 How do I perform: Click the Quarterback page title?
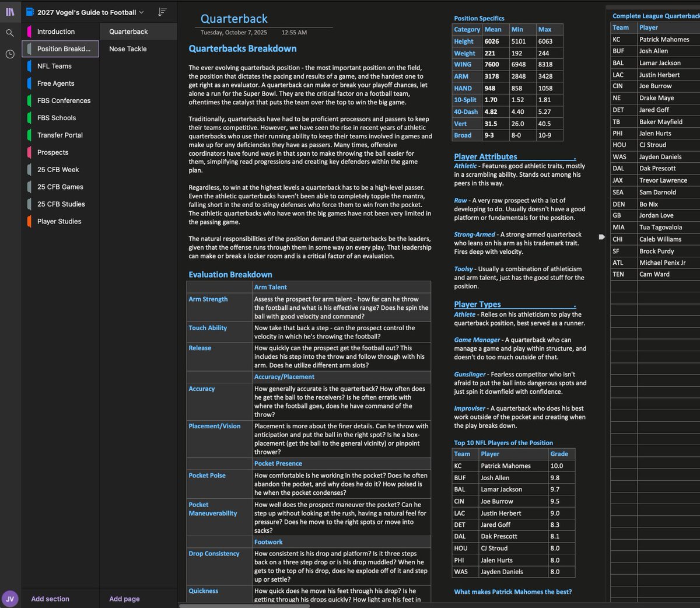[x=234, y=19]
